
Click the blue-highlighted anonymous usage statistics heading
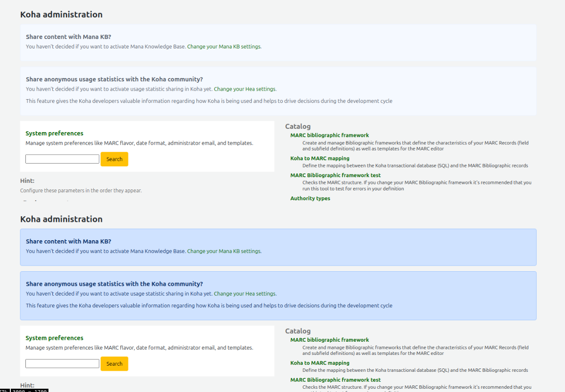click(x=114, y=284)
